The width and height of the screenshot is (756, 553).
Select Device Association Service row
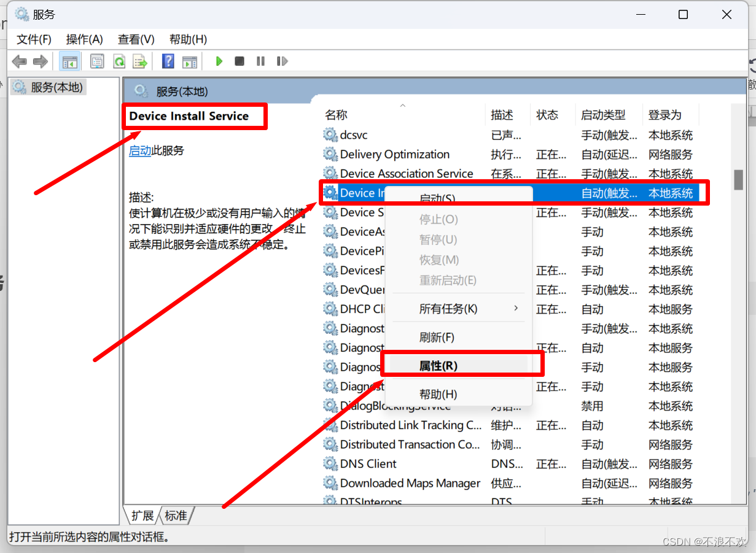[x=510, y=174]
